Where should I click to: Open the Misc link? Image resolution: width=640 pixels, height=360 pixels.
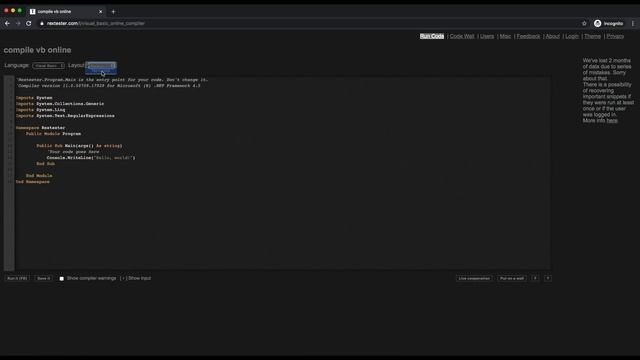[x=505, y=36]
